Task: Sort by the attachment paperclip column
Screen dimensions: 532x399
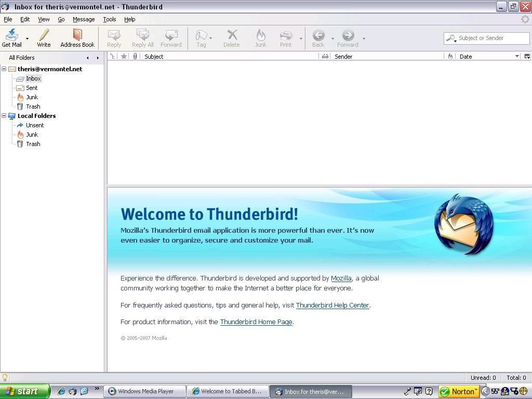Action: (x=135, y=56)
